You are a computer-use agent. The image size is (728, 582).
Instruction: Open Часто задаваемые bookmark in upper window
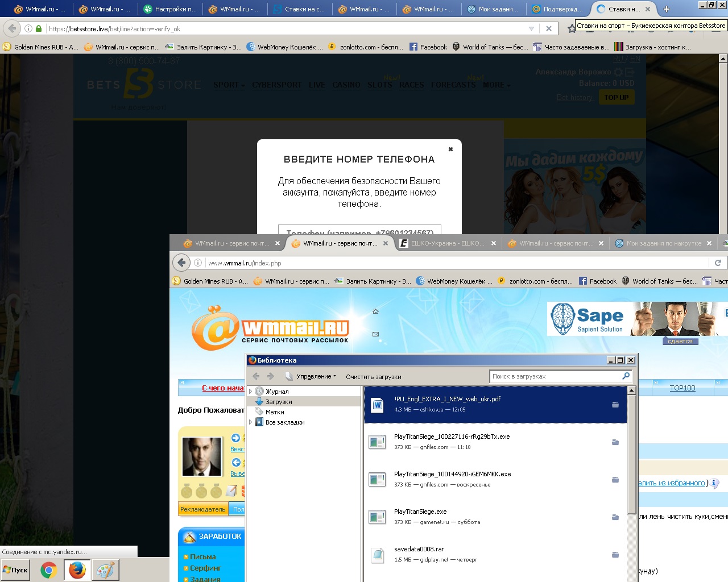click(x=571, y=47)
